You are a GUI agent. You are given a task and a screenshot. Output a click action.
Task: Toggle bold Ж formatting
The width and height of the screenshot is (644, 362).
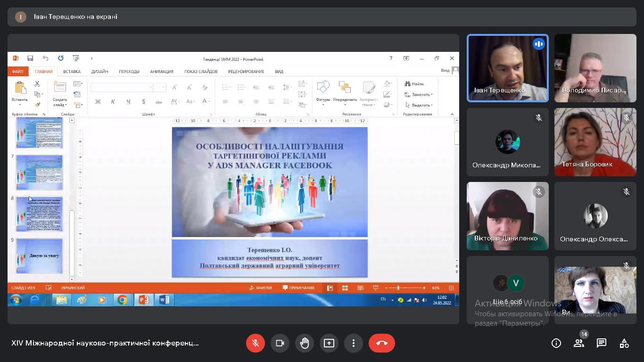[x=98, y=101]
